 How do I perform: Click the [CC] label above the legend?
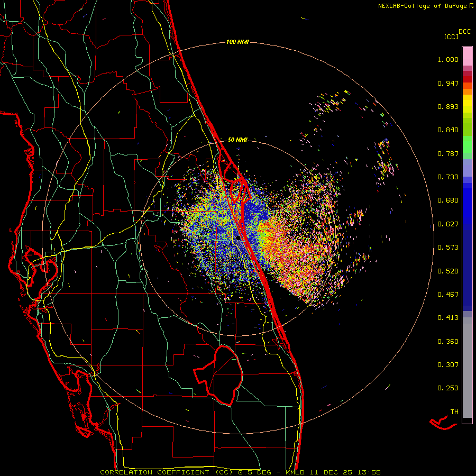[x=451, y=36]
